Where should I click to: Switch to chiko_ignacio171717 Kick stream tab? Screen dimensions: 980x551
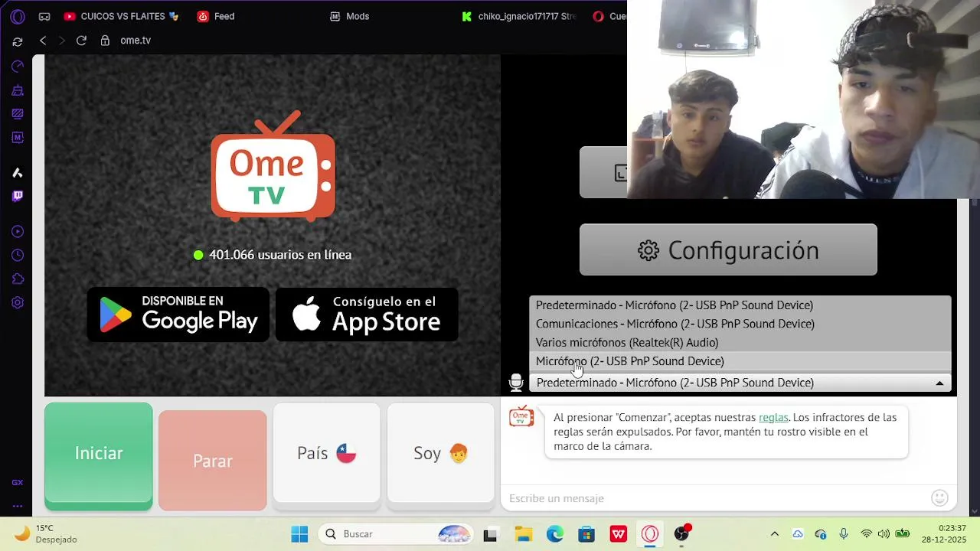coord(520,16)
